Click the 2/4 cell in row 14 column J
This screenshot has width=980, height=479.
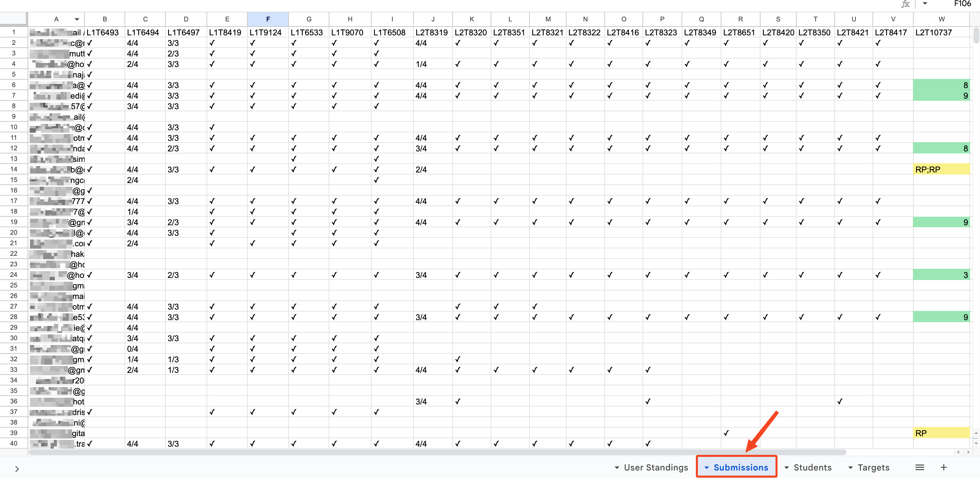(432, 169)
